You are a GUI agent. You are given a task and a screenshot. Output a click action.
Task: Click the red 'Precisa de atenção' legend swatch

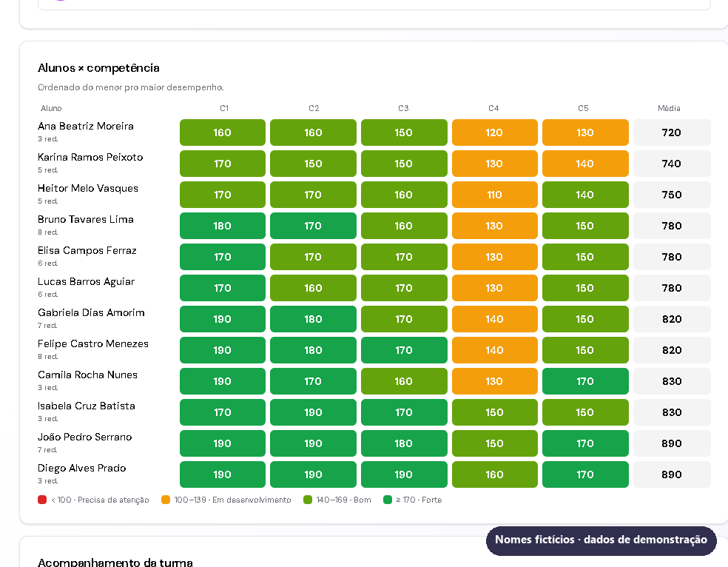pyautogui.click(x=42, y=500)
